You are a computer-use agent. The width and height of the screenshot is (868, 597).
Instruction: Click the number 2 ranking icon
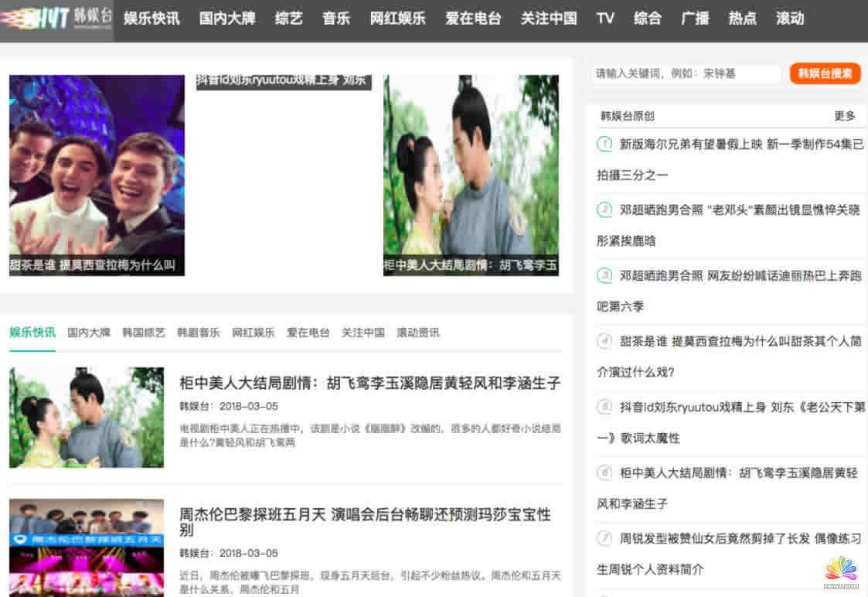(x=605, y=210)
